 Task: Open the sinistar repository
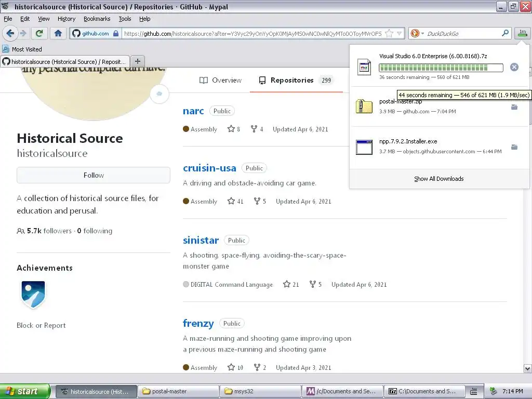pos(201,240)
